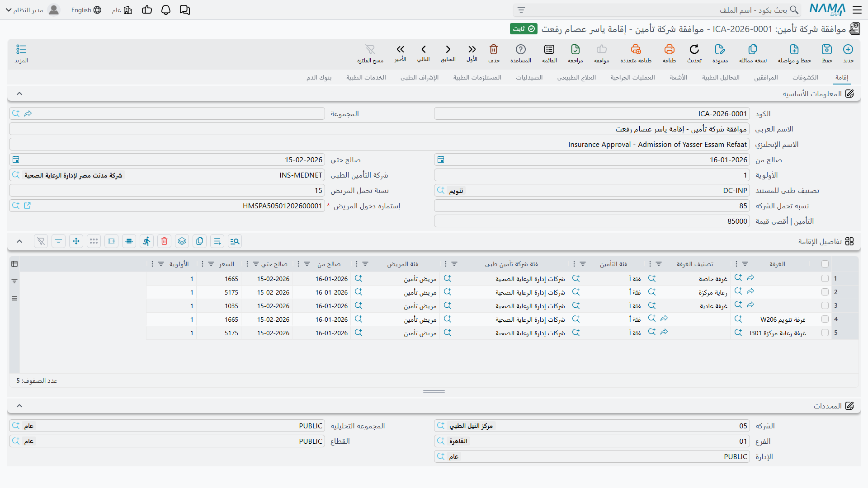The height and width of the screenshot is (488, 868).
Task: Click the grid search rows icon
Action: [x=235, y=241]
